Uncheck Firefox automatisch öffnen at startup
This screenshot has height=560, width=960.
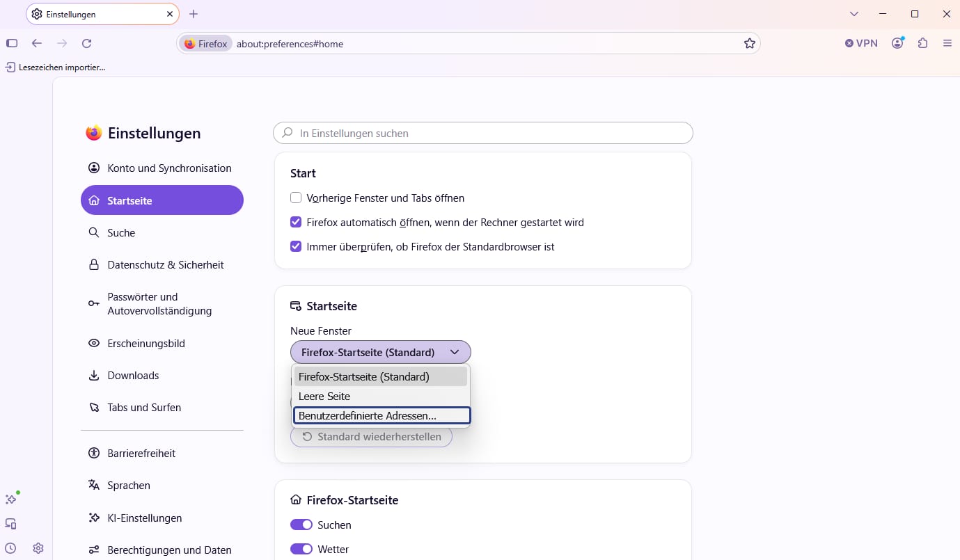click(x=296, y=223)
